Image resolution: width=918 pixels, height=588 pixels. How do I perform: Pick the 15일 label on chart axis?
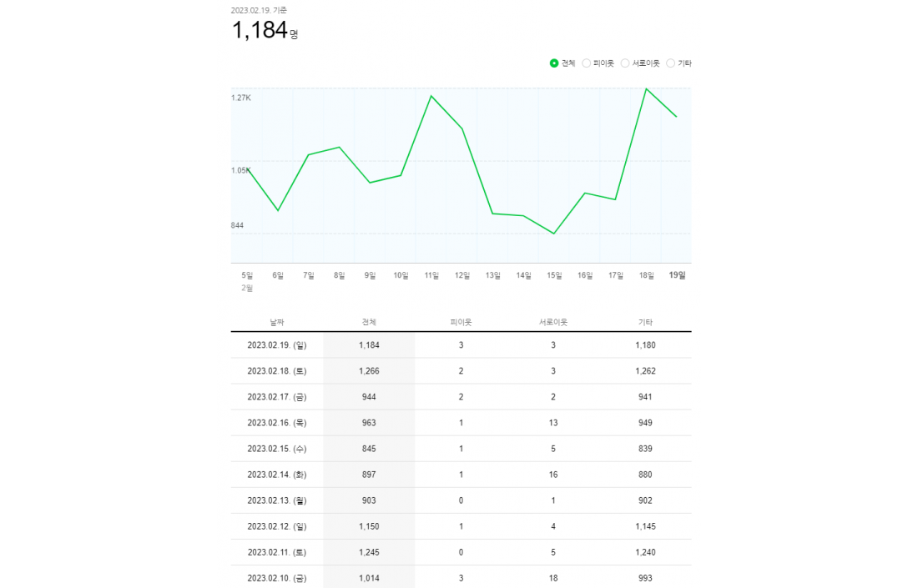coord(554,275)
